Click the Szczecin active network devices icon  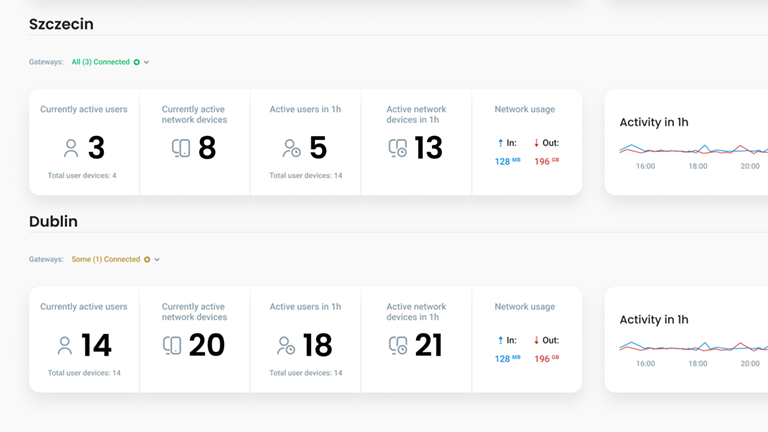[x=181, y=148]
